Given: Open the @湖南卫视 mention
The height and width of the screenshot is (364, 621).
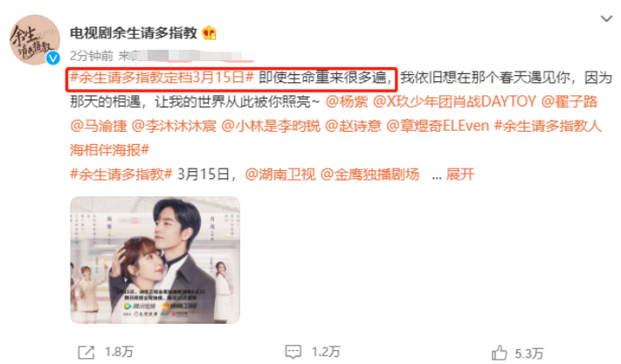Looking at the screenshot, I should coord(280,174).
